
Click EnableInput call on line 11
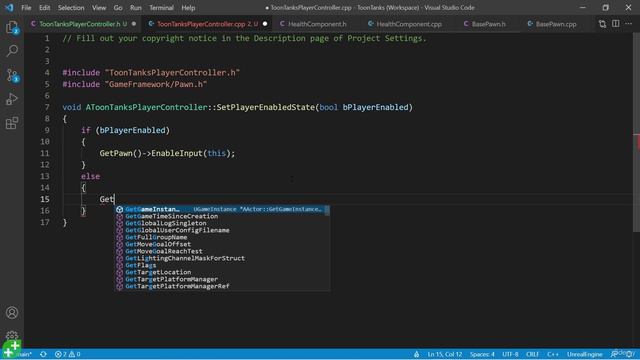(177, 153)
